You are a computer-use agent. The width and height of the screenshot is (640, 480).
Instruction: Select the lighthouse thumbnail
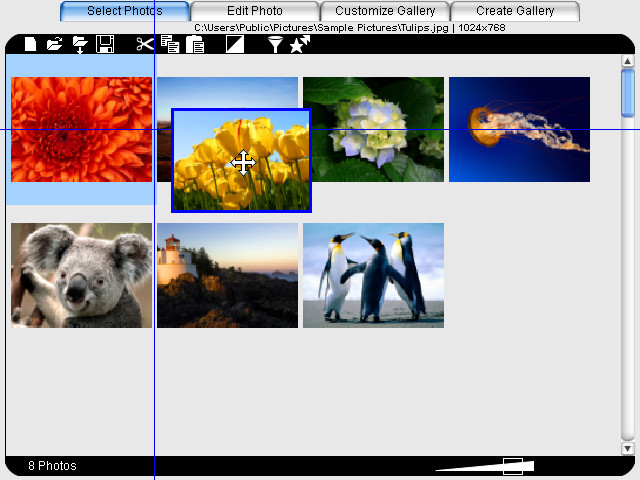click(x=227, y=276)
